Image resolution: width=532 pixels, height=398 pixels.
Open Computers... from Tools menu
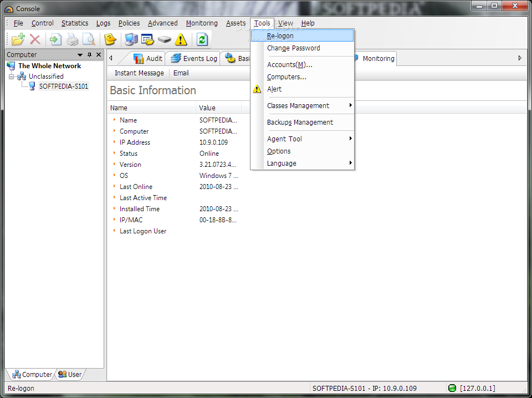pos(303,76)
